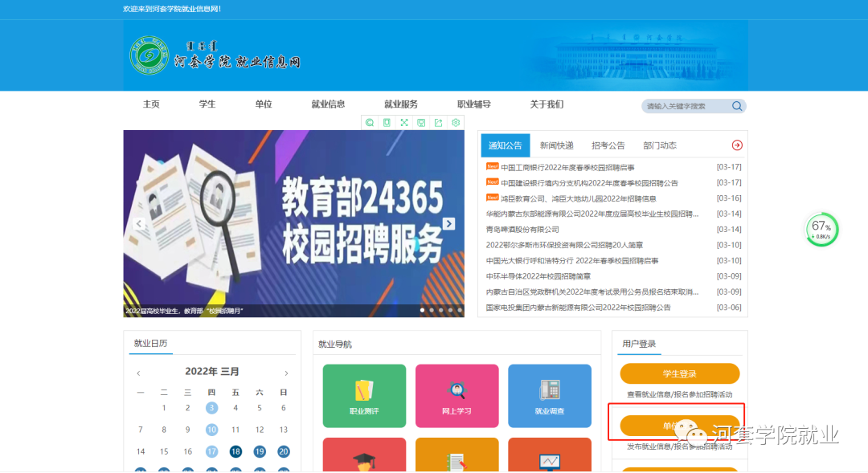Image resolution: width=868 pixels, height=473 pixels.
Task: Open the 鸿臣教育公司 recruitment info link
Action: click(x=579, y=198)
